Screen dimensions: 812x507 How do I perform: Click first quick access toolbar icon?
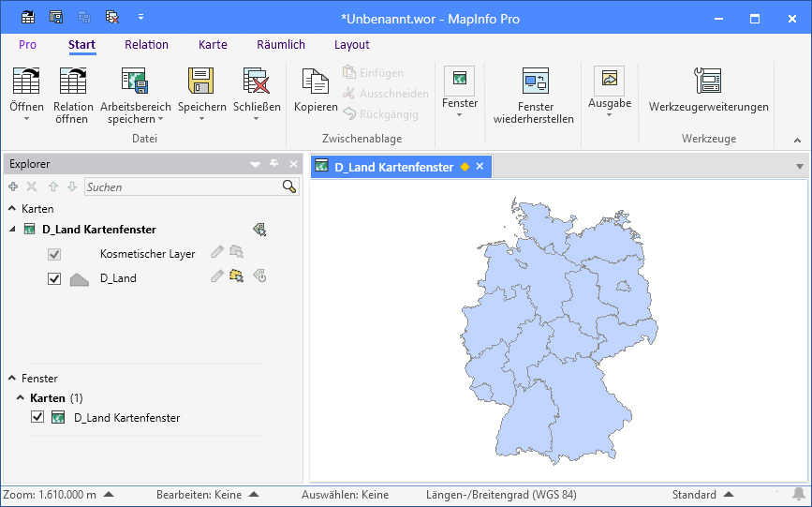28,17
